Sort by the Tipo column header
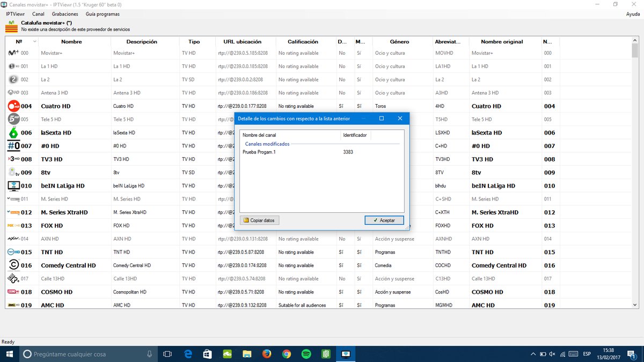 click(194, 41)
